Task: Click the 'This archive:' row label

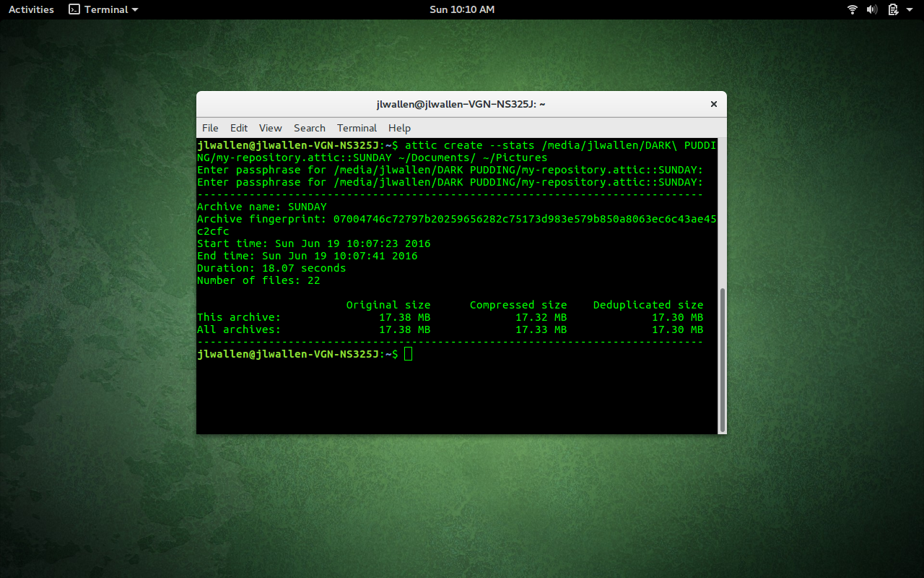Action: [x=239, y=317]
